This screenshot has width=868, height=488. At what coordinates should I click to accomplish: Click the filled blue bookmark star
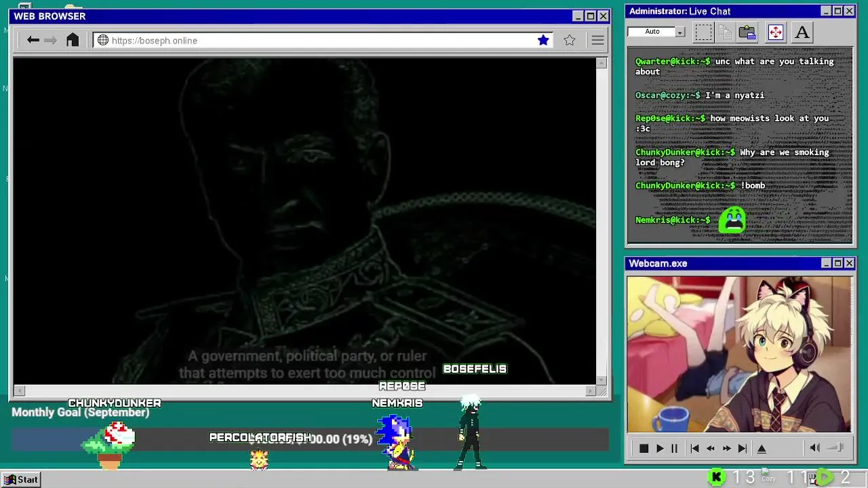543,40
